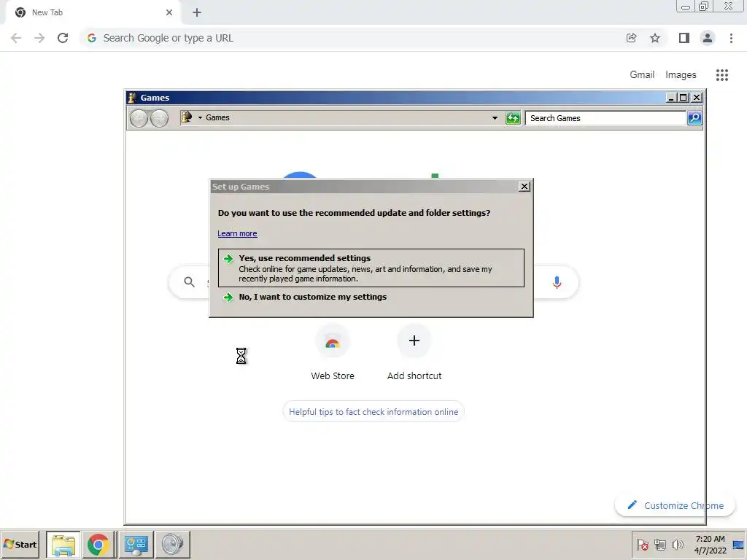Start voice search with the microphone
747x560 pixels.
[557, 282]
